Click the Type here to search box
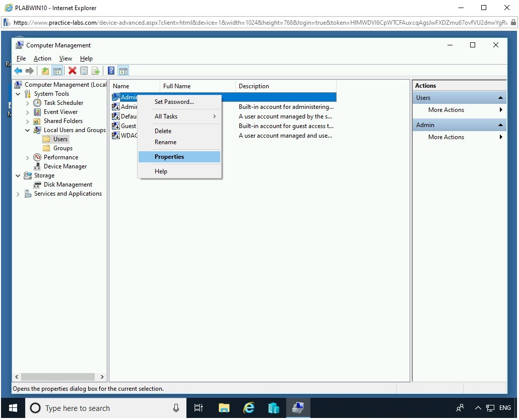The width and height of the screenshot is (519, 420). (106, 408)
